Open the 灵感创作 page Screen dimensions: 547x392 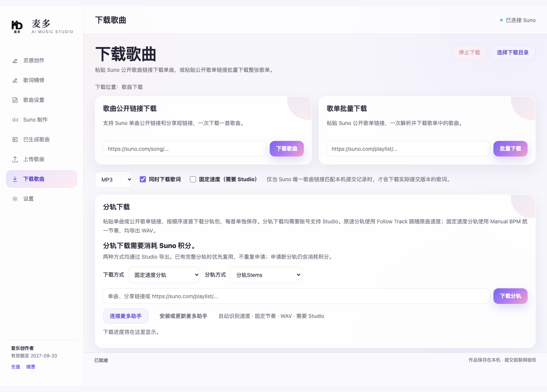pos(41,60)
